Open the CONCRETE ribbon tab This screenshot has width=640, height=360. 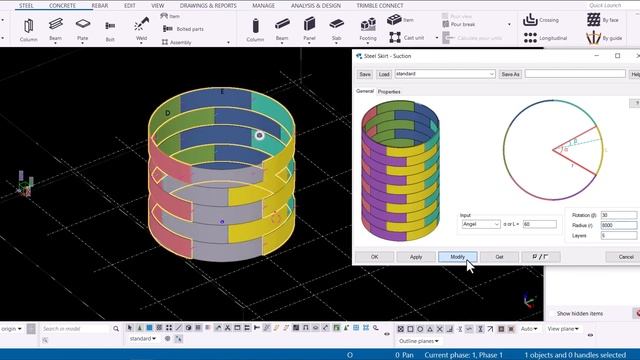62,5
